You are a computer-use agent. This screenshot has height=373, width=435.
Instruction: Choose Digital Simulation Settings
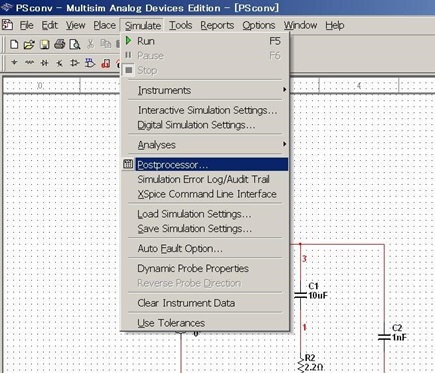click(205, 125)
